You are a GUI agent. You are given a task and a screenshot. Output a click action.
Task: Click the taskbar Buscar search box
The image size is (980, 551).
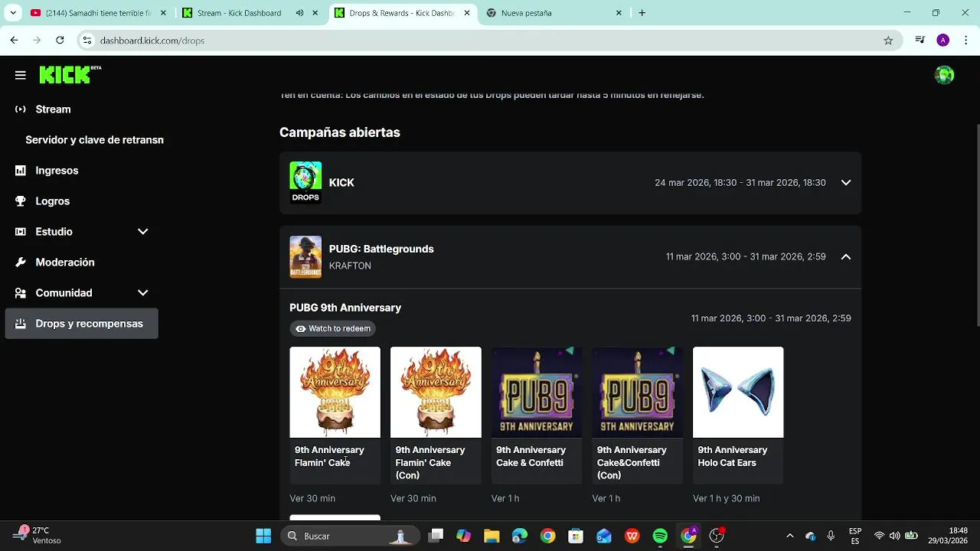click(x=349, y=536)
